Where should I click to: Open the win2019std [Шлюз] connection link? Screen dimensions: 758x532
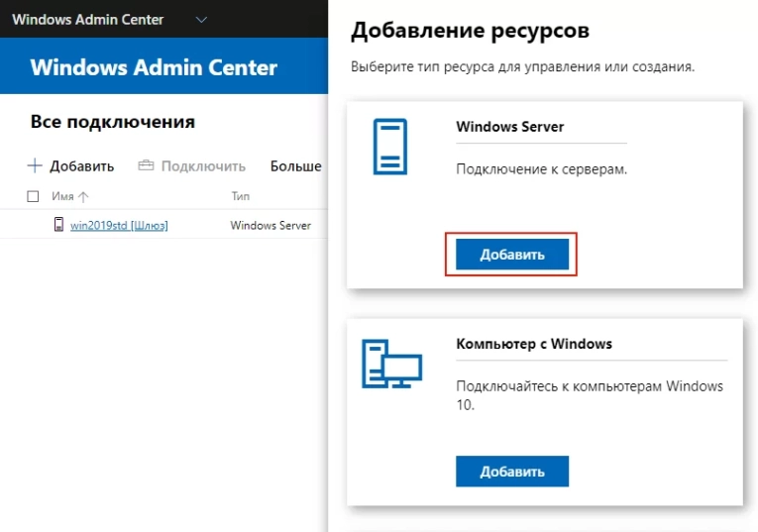coord(119,225)
